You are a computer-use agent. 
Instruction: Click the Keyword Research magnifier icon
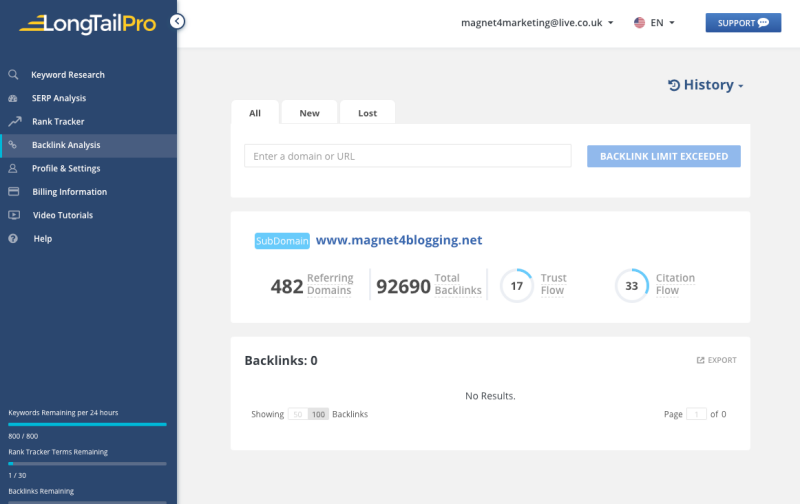(13, 74)
